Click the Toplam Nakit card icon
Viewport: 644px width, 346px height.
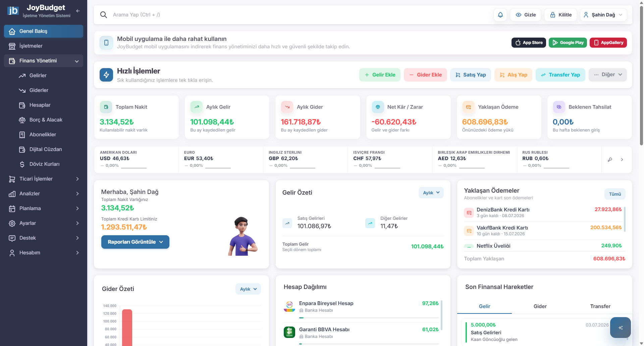(106, 107)
